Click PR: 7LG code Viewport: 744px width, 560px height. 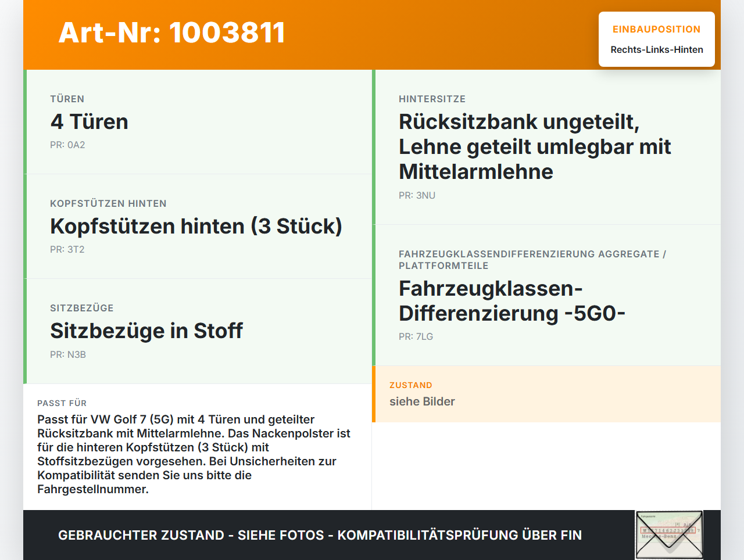[x=416, y=337]
